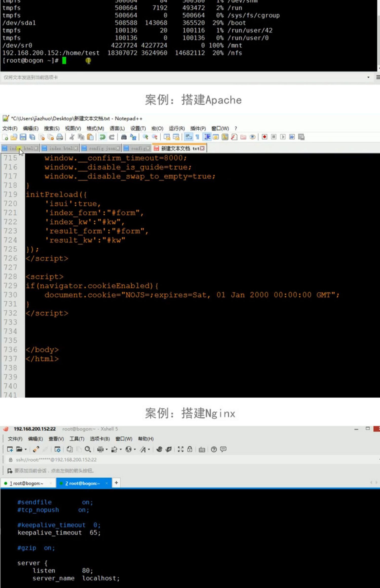Click Xshell Properties icon with gear
The image size is (380, 588).
58,449
